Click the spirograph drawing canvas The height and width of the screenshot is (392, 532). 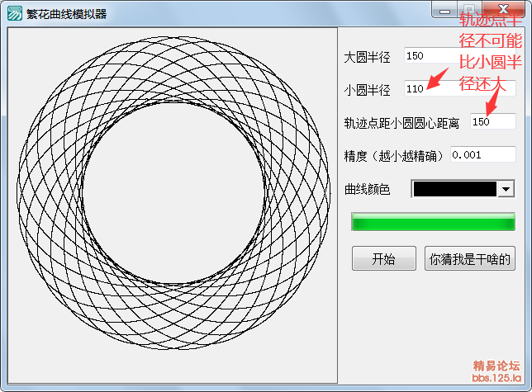pyautogui.click(x=173, y=205)
